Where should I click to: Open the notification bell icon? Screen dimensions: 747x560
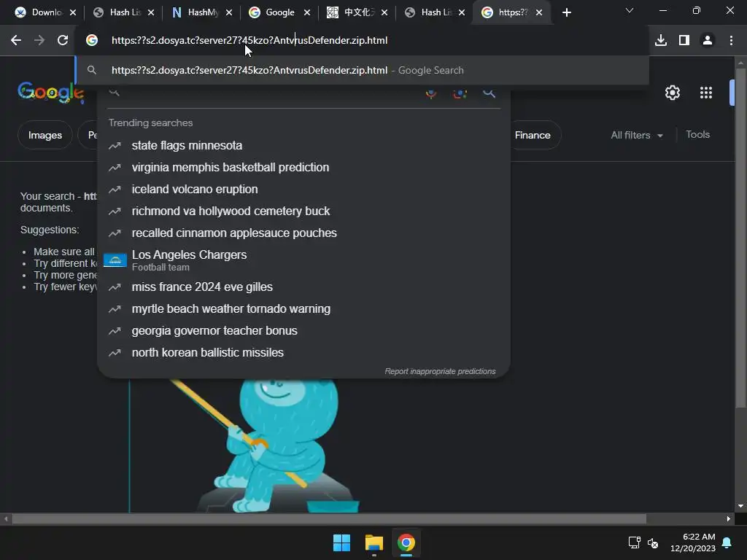tap(727, 542)
